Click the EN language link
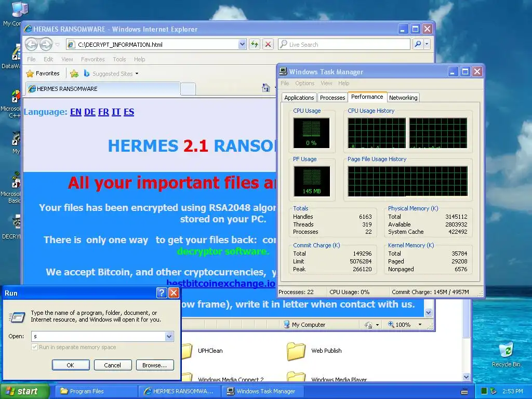The height and width of the screenshot is (399, 532). tap(76, 112)
